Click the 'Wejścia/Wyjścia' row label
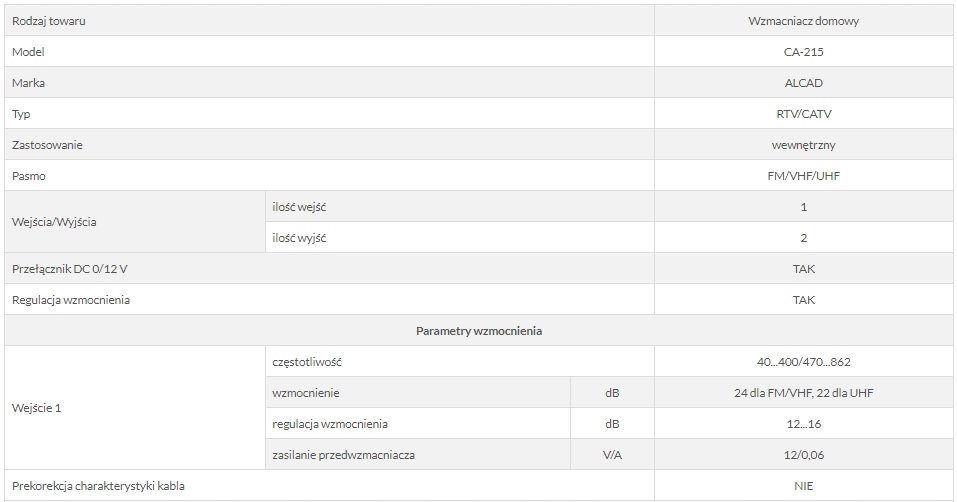Viewport: 957px width, 502px height. pos(54,222)
